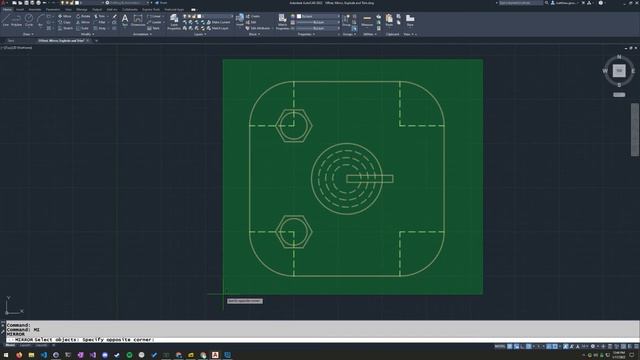The width and height of the screenshot is (640, 360).
Task: Click the N compass direction on ViewCube
Action: pos(619,57)
